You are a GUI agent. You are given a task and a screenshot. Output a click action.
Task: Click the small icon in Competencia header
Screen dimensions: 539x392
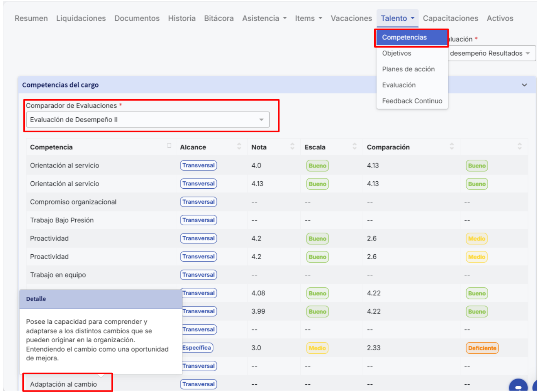coord(169,145)
